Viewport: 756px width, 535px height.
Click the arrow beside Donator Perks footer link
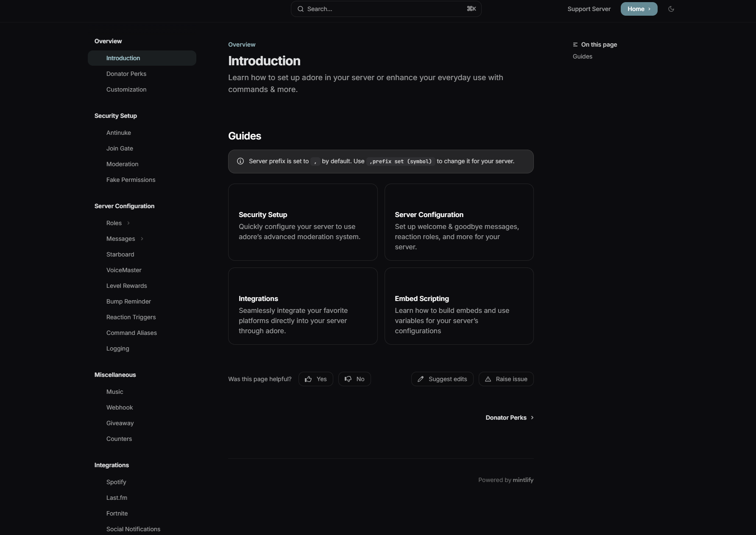point(532,418)
